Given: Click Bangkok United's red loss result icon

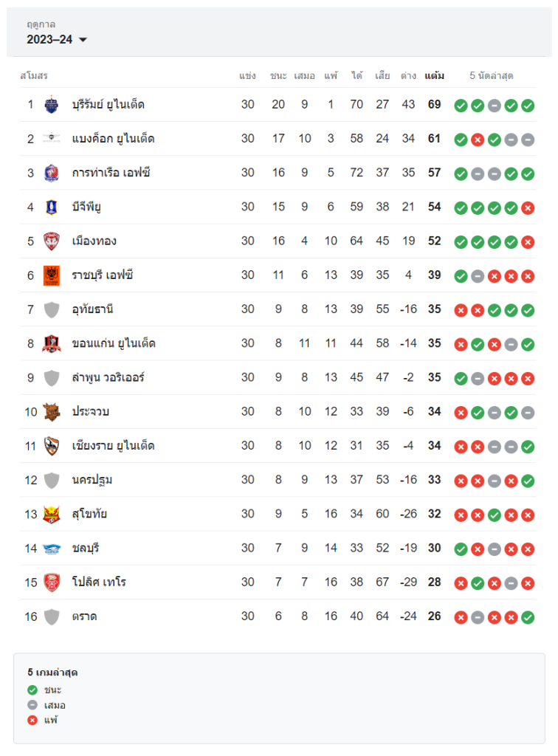Looking at the screenshot, I should (x=478, y=140).
